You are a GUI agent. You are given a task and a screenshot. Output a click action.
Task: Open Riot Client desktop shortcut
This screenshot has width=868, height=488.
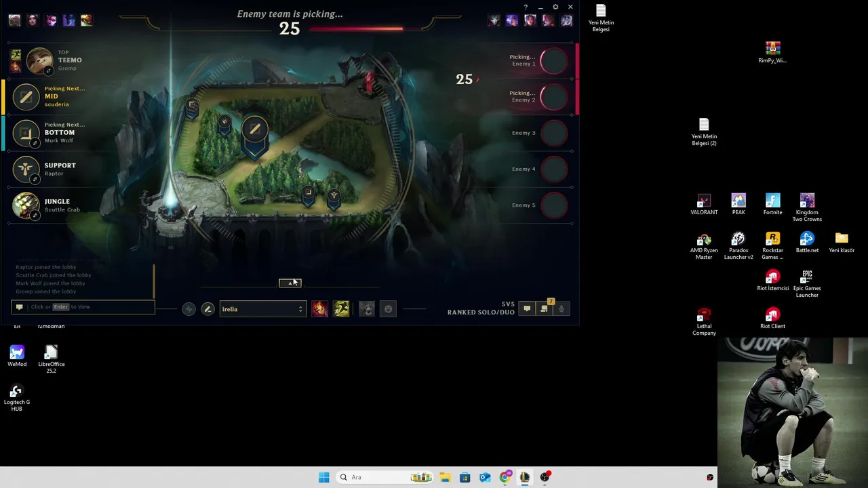click(772, 319)
